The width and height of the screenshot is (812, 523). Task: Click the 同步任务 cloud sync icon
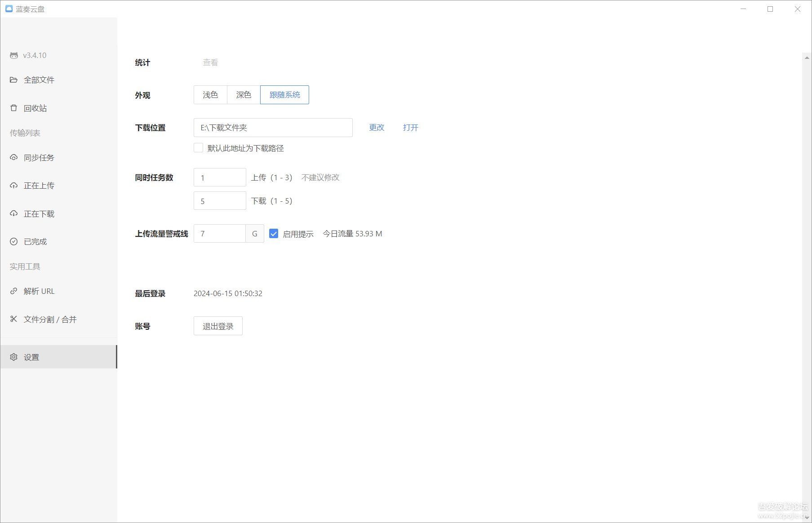tap(14, 158)
